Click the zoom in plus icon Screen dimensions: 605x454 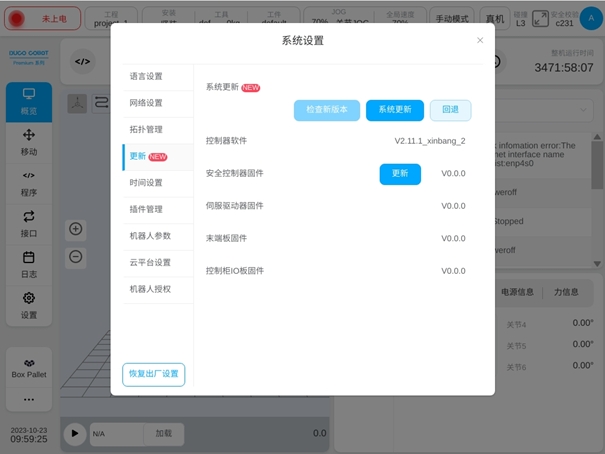click(76, 229)
